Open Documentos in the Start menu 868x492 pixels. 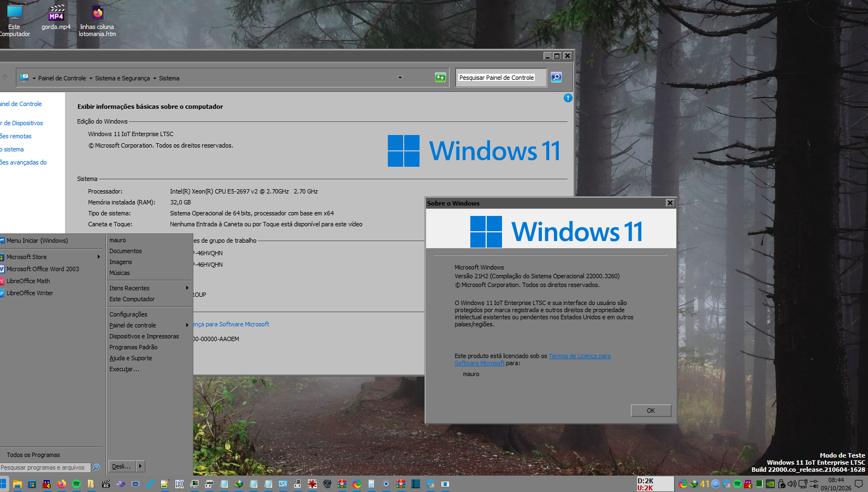(x=125, y=251)
